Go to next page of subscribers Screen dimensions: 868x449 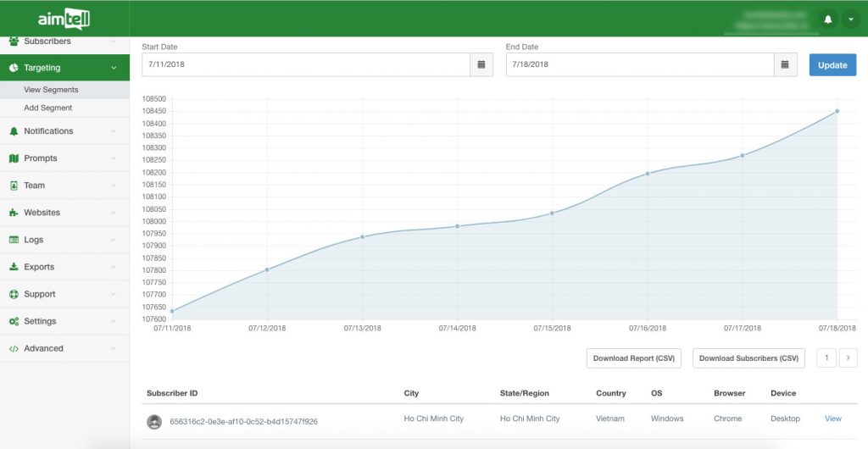(x=848, y=358)
